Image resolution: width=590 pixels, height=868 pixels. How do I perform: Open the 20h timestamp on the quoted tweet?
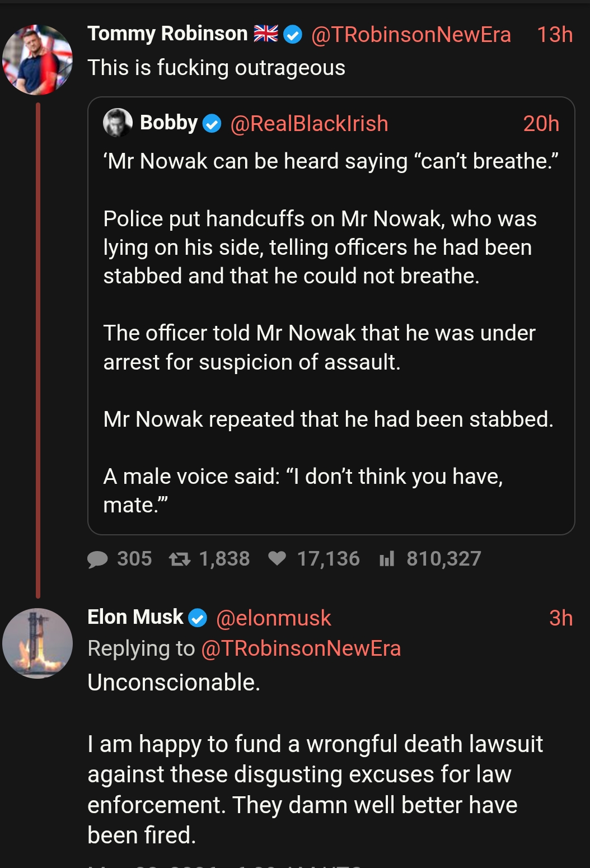coord(541,124)
